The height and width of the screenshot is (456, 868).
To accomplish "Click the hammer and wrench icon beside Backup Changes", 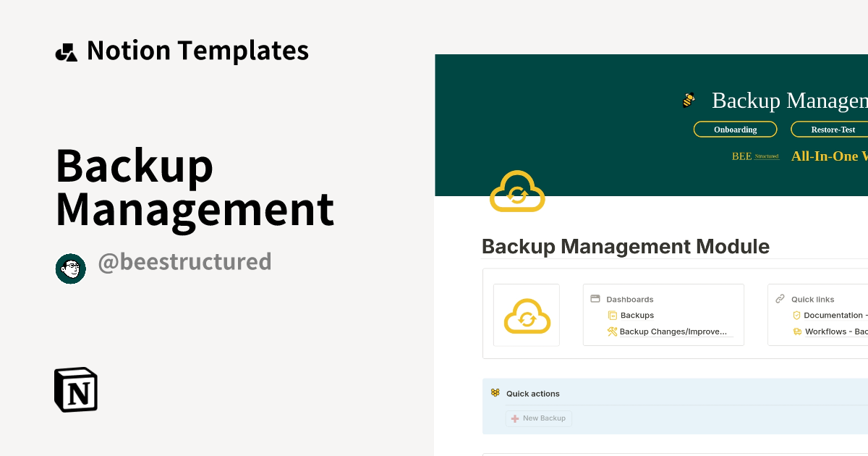I will coord(611,332).
